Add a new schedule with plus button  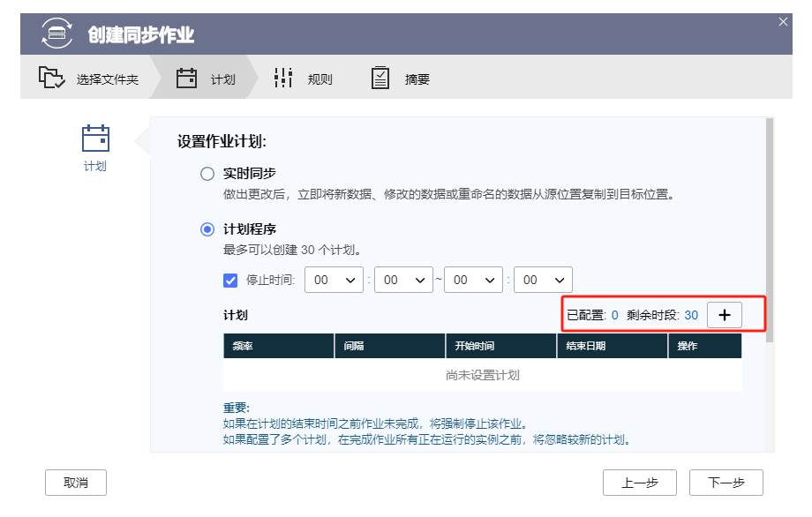[725, 315]
